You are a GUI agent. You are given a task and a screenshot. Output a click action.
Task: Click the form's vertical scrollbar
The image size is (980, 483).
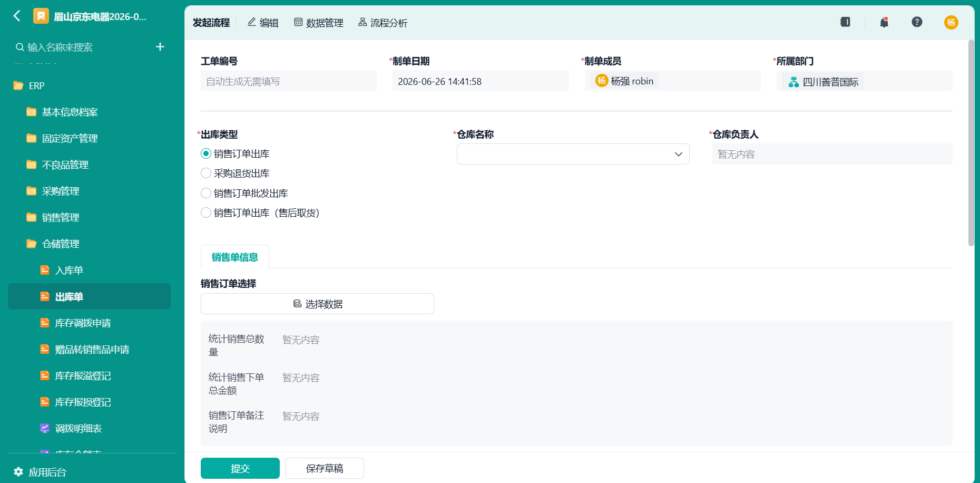971,143
